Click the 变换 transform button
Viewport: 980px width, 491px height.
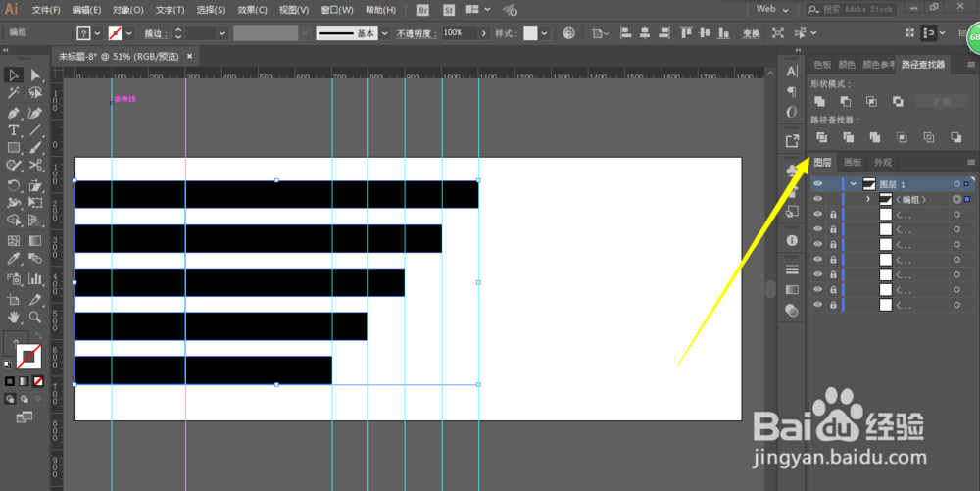point(752,33)
